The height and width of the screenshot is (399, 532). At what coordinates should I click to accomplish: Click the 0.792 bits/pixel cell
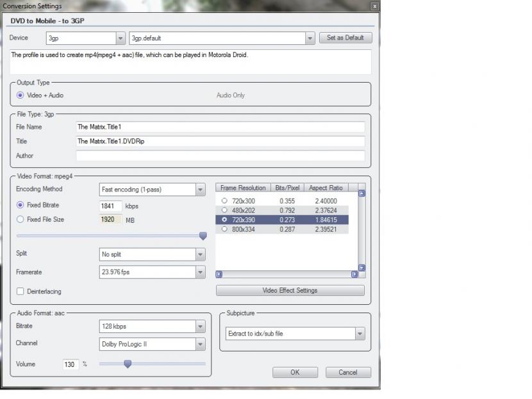click(x=287, y=211)
